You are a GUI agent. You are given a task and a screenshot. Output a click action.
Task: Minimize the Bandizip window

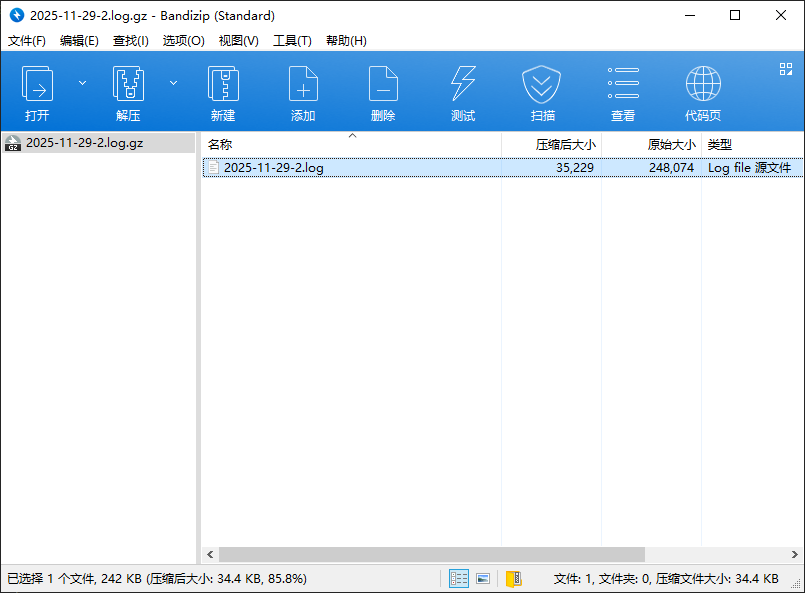689,15
